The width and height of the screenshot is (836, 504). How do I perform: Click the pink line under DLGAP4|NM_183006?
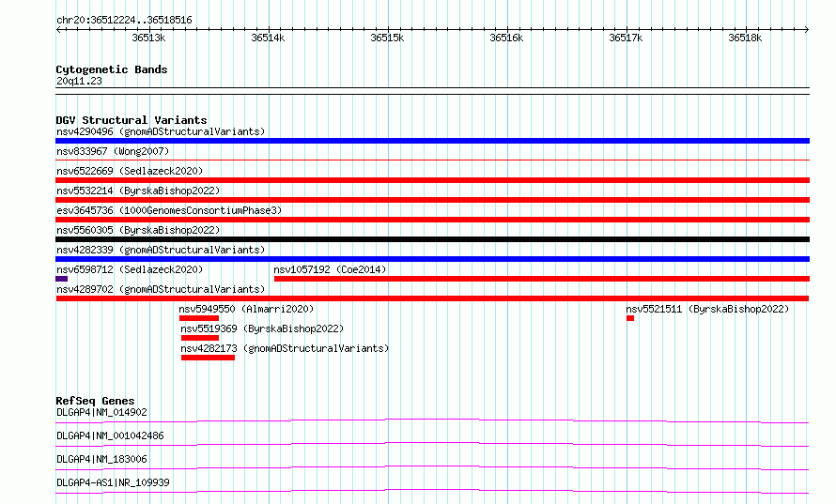coord(432,467)
